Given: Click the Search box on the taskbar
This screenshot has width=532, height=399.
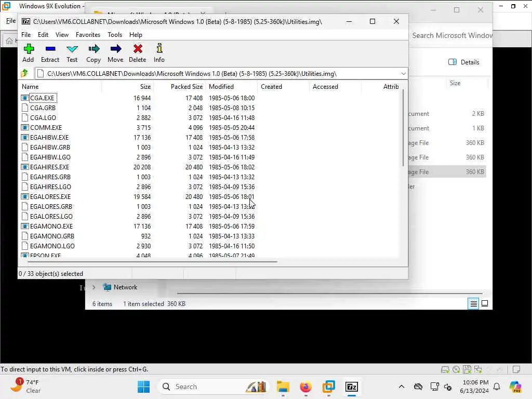Looking at the screenshot, I should coord(214,387).
